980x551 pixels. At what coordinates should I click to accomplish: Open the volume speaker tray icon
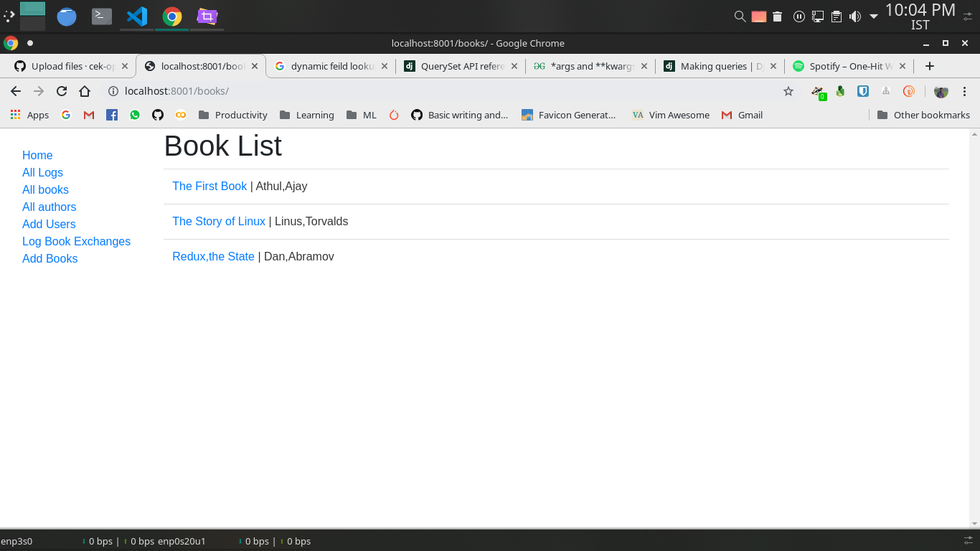point(854,16)
